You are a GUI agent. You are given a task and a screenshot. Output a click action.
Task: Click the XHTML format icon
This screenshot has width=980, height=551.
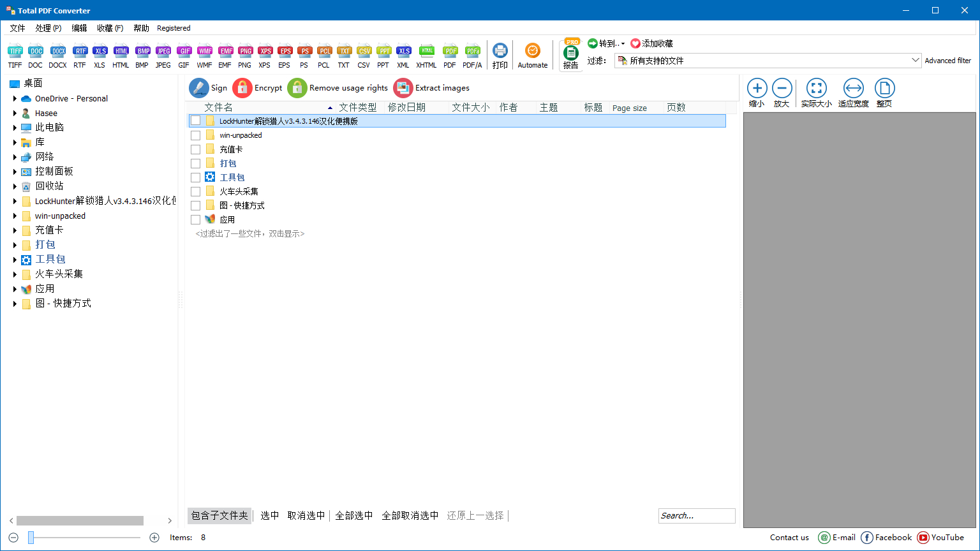pos(427,56)
